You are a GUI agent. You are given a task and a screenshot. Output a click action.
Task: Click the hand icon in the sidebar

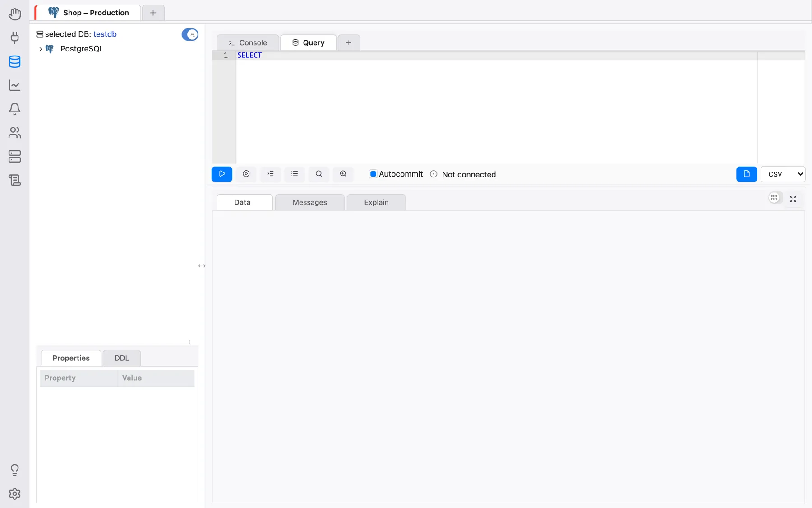tap(14, 14)
